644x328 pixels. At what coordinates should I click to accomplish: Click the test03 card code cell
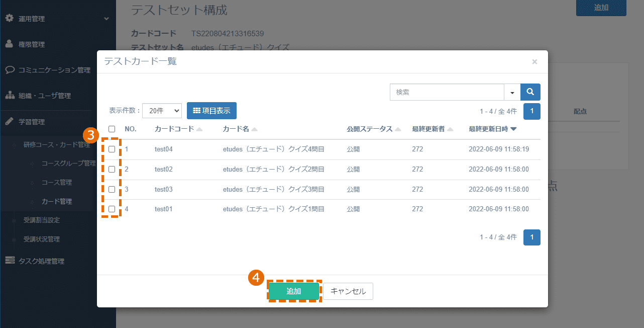(164, 189)
